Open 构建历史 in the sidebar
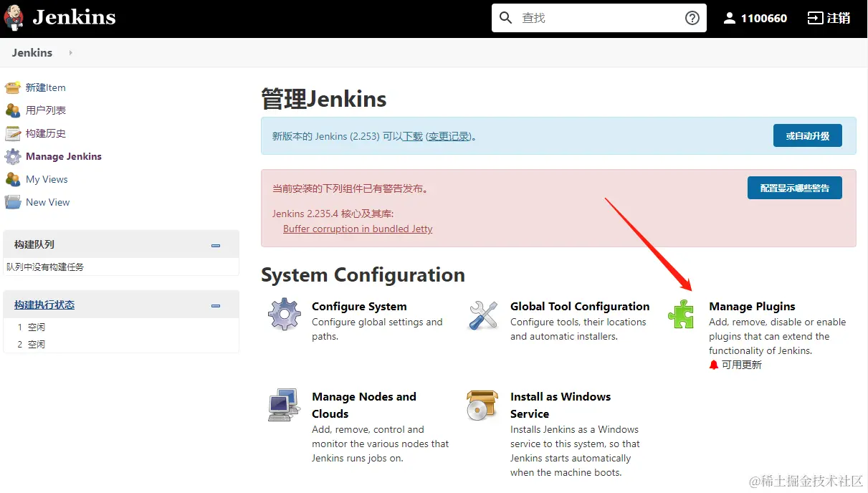The height and width of the screenshot is (493, 868). click(x=46, y=133)
